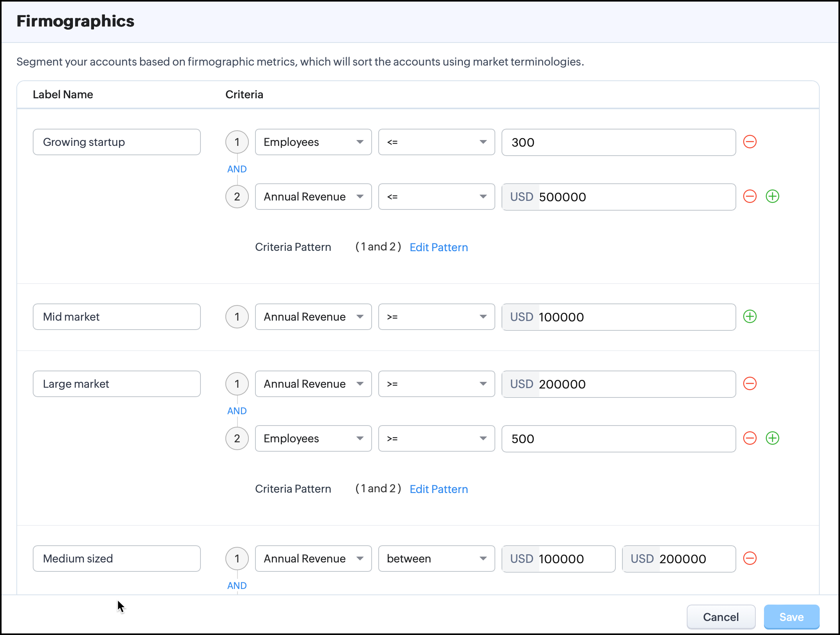Viewport: 840px width, 635px height.
Task: Click Edit Pattern for Large market
Action: click(438, 489)
